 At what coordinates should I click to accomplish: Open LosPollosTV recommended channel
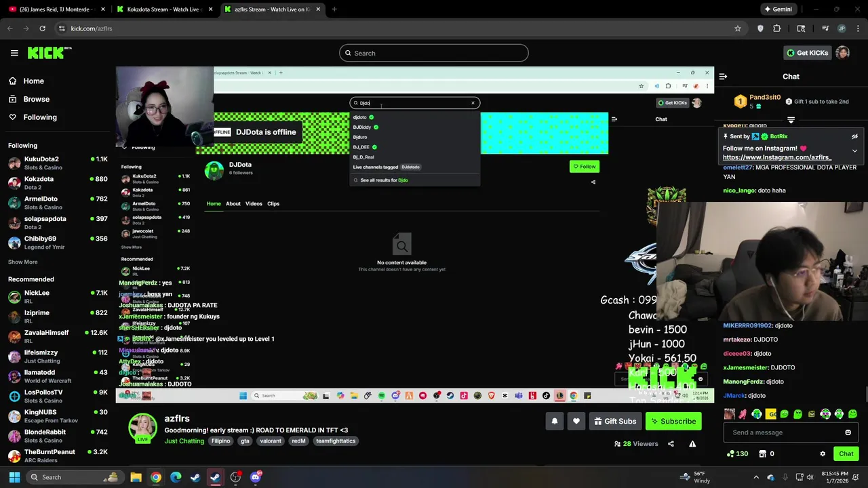tap(58, 396)
